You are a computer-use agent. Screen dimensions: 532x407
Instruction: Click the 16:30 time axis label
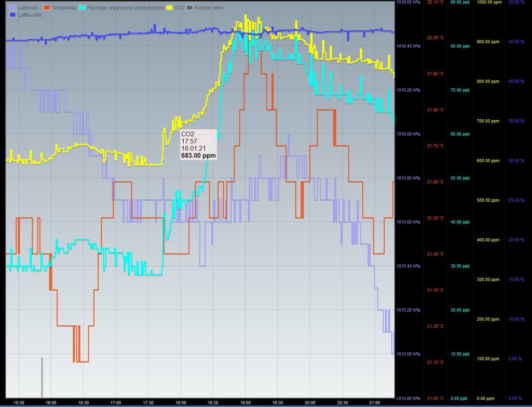coord(83,403)
